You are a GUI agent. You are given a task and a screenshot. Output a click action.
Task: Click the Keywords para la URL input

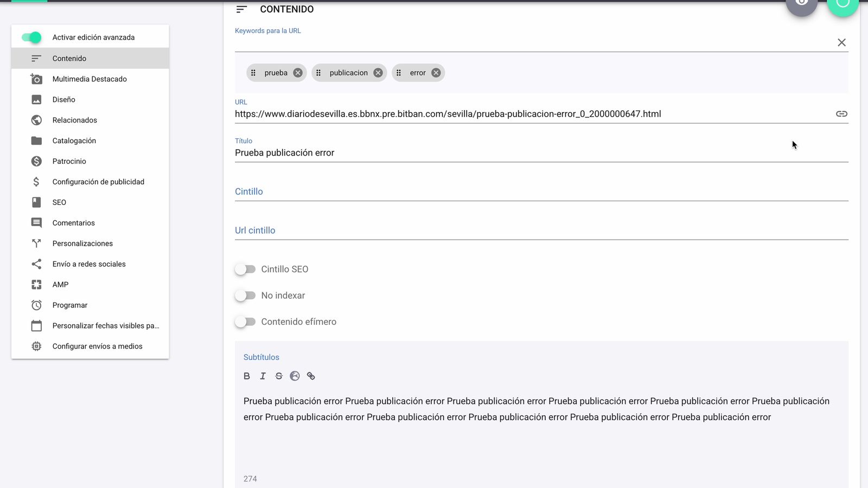(534, 42)
